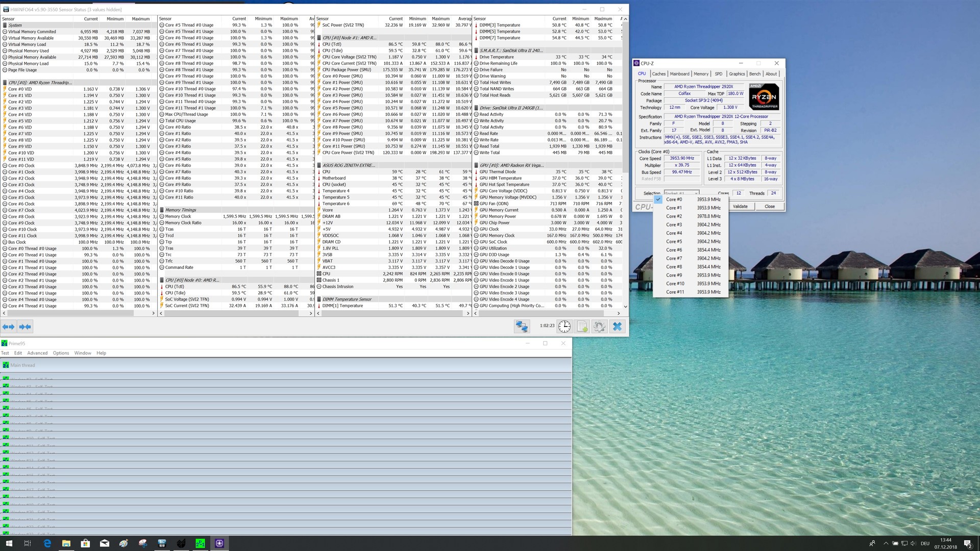Click 'Maximum' column header in first panel
The height and width of the screenshot is (551, 980).
(141, 19)
